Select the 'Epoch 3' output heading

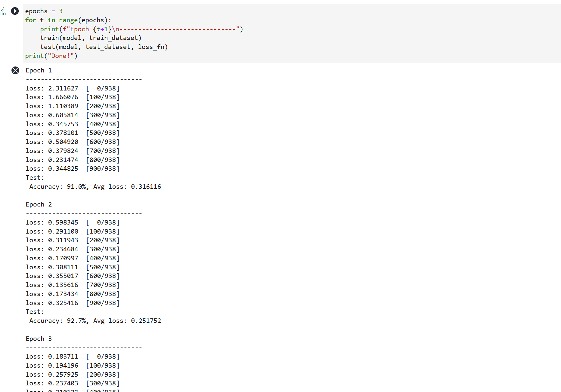[x=39, y=339]
